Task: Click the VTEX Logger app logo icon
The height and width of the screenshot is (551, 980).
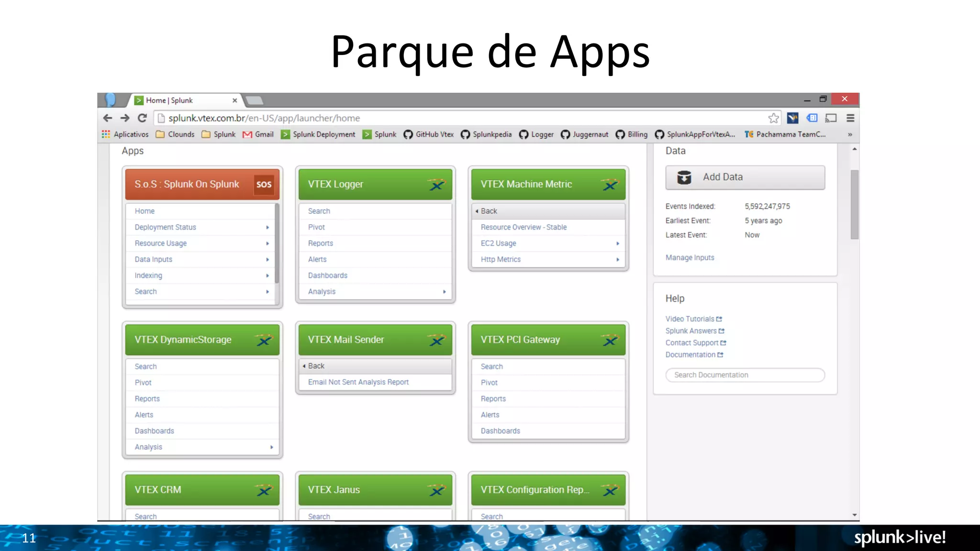Action: tap(436, 185)
